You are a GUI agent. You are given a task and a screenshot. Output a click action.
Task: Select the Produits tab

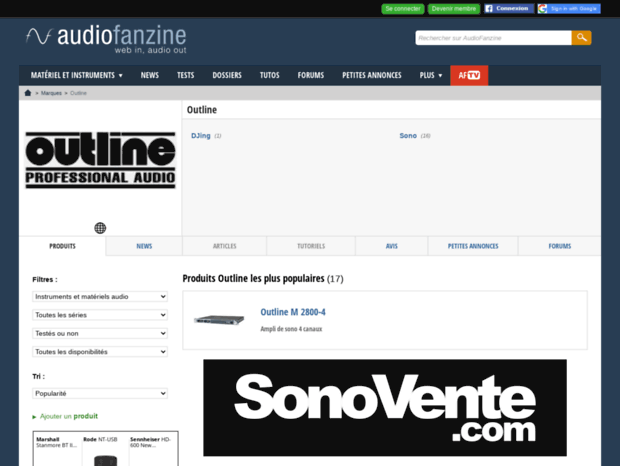click(x=62, y=246)
